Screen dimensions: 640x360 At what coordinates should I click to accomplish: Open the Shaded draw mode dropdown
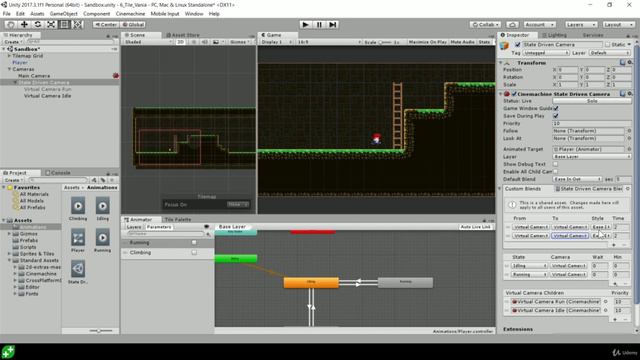click(x=148, y=42)
